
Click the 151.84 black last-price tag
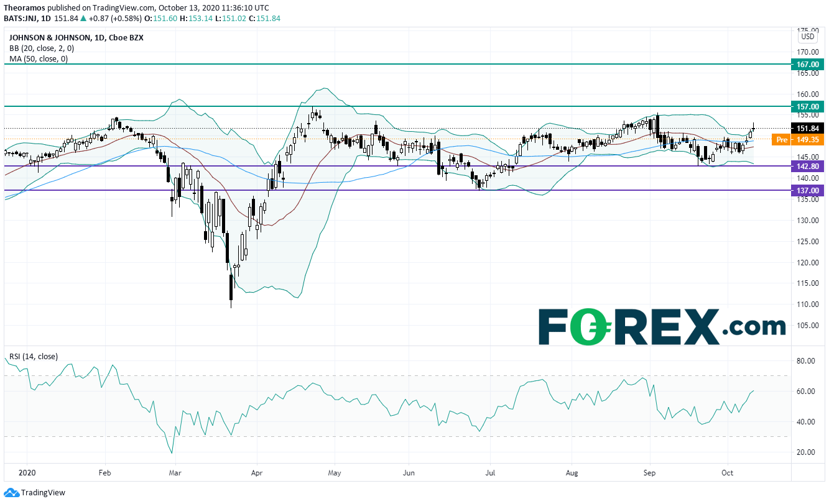[807, 129]
